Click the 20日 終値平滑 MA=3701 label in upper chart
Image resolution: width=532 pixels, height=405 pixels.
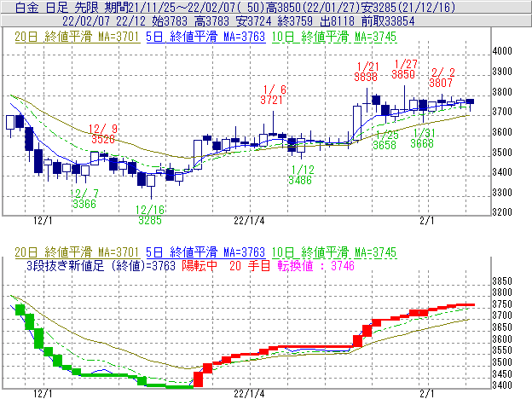click(78, 37)
